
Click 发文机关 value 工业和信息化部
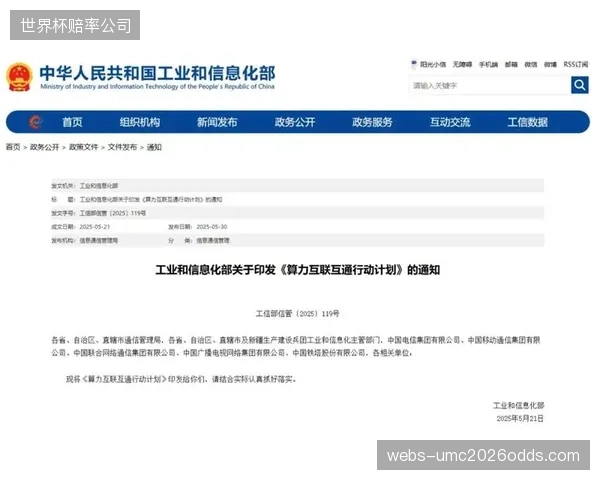pyautogui.click(x=99, y=186)
